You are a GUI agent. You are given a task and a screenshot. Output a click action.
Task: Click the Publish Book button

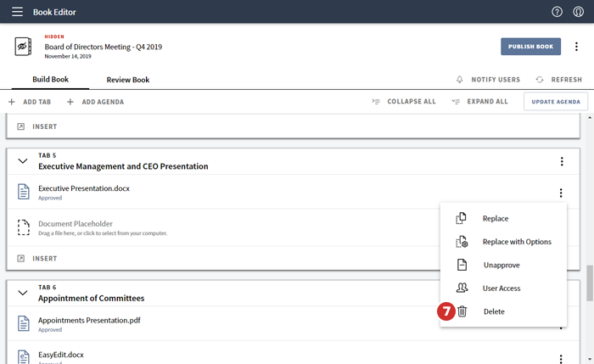(530, 47)
